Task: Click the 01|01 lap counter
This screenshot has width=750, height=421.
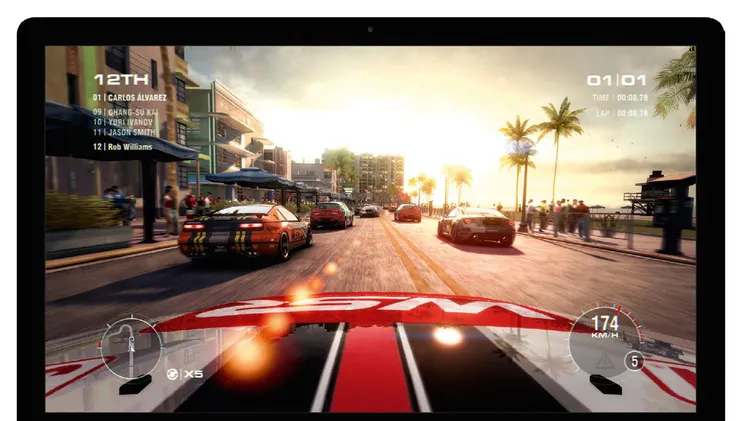Action: click(x=617, y=80)
